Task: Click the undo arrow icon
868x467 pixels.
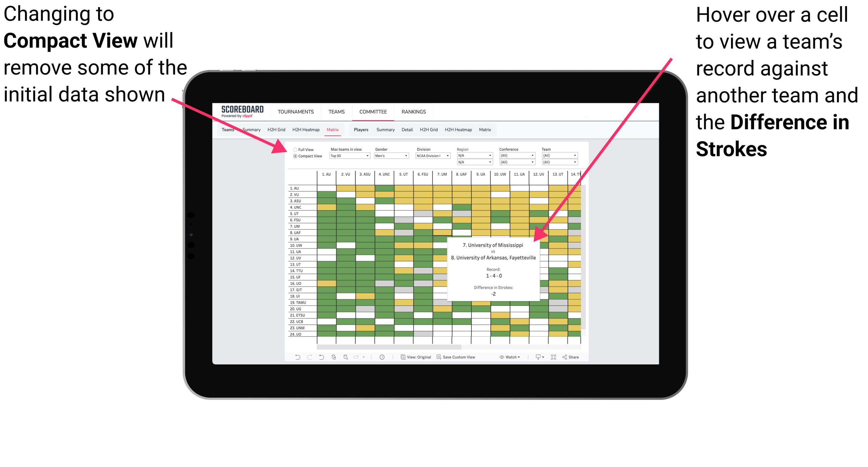Action: click(293, 360)
